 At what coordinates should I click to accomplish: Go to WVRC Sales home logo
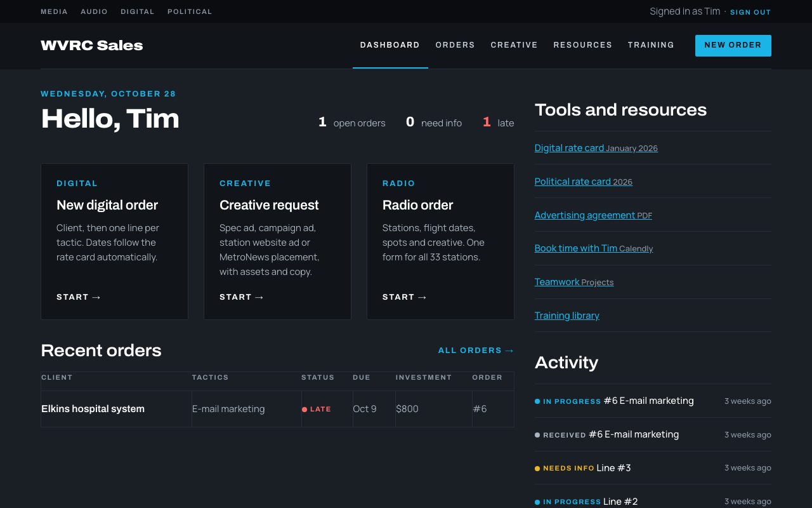pos(92,45)
